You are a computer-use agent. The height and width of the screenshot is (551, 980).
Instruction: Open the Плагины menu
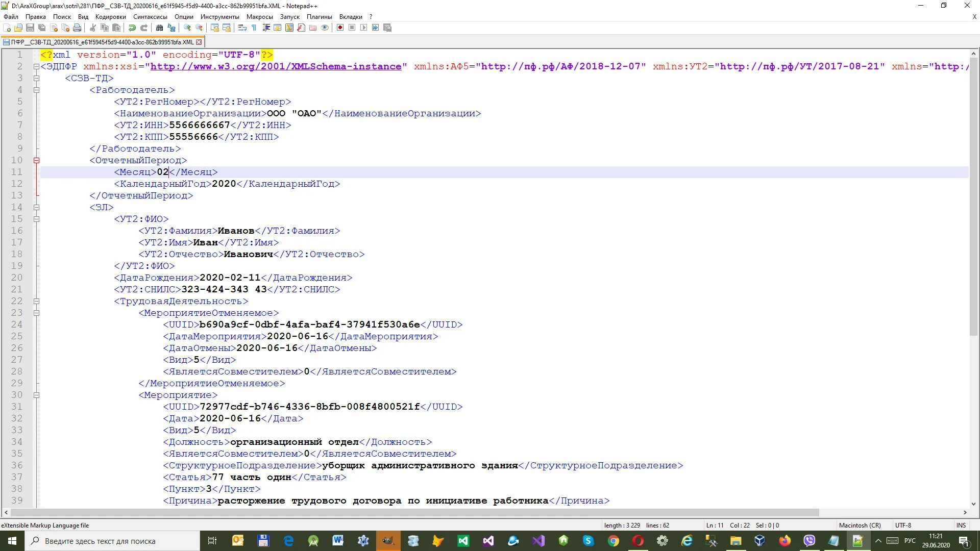[320, 17]
